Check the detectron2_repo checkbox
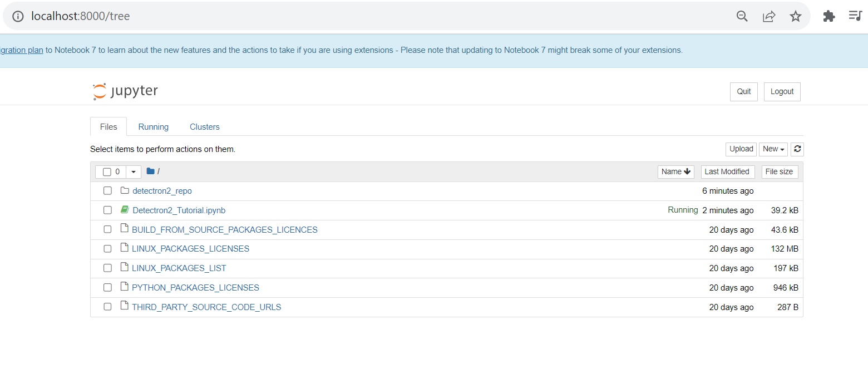This screenshot has width=868, height=388. coord(107,191)
